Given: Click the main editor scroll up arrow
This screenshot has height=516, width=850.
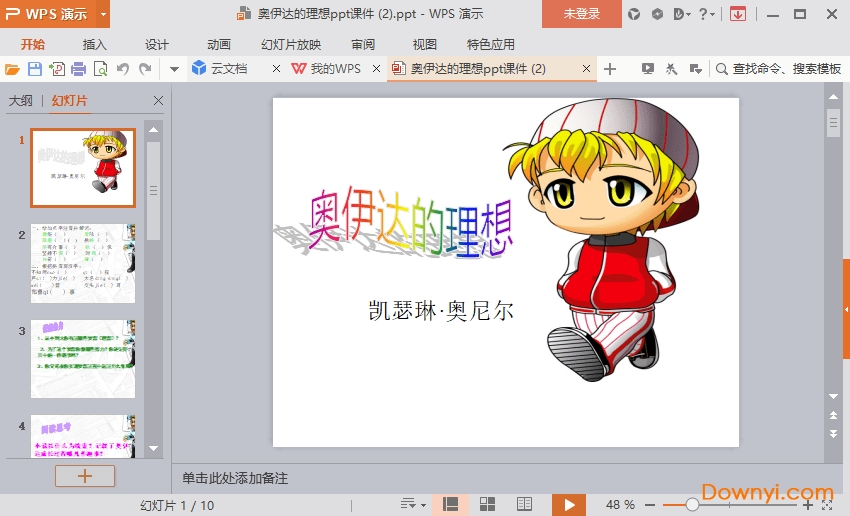Looking at the screenshot, I should [833, 96].
